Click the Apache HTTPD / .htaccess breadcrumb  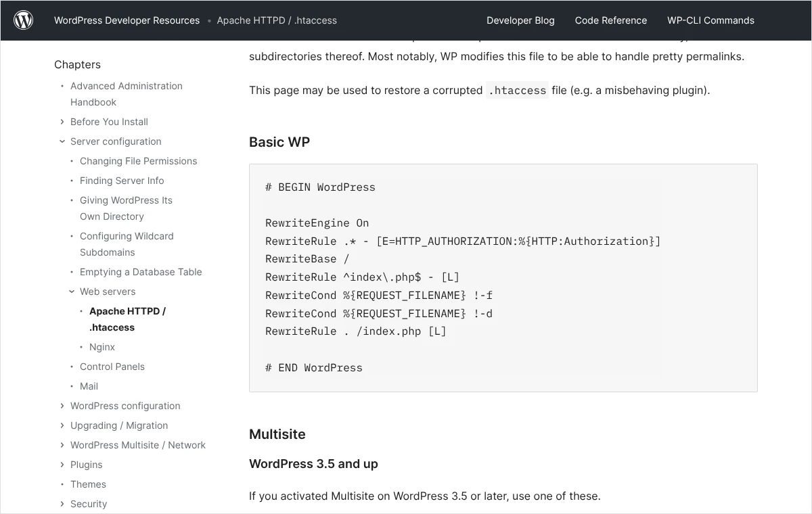point(277,20)
